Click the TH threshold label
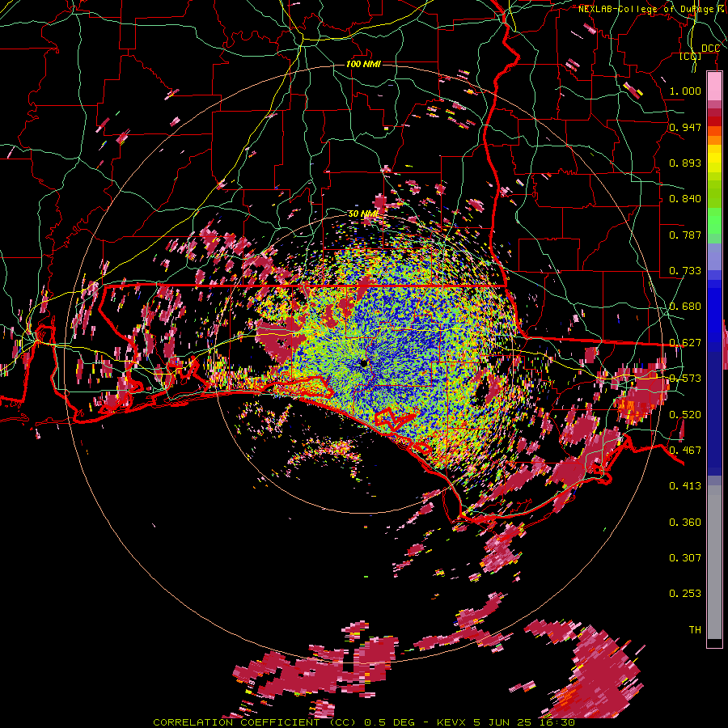 pos(695,629)
